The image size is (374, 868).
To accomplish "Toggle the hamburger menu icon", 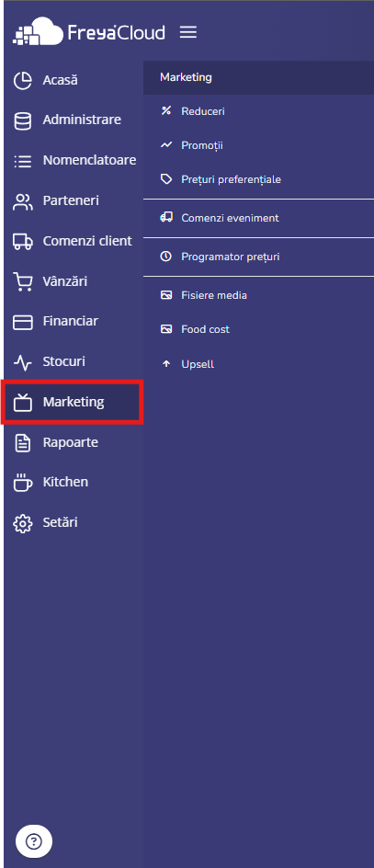I will pyautogui.click(x=188, y=33).
